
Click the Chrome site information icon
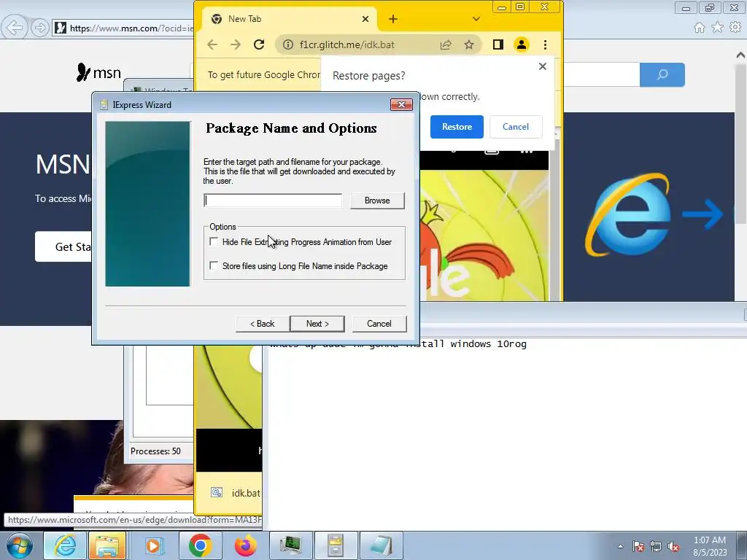[x=287, y=44]
